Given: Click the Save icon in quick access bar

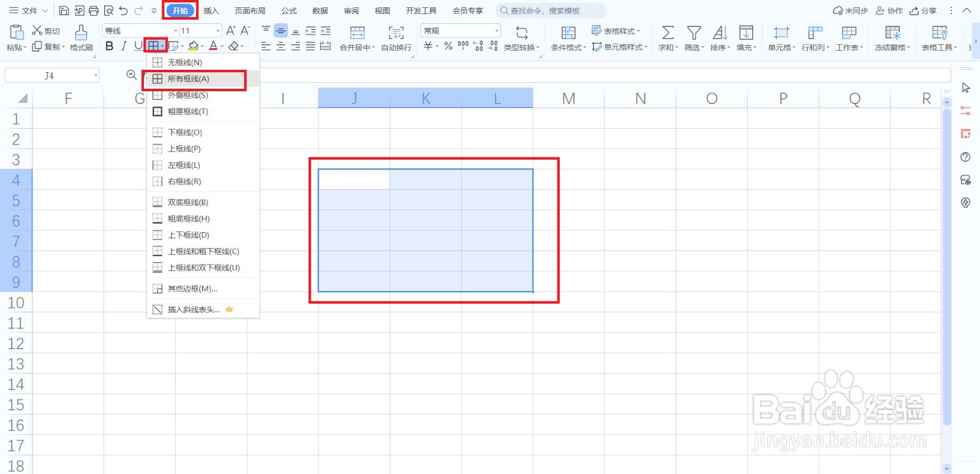Looking at the screenshot, I should [64, 10].
